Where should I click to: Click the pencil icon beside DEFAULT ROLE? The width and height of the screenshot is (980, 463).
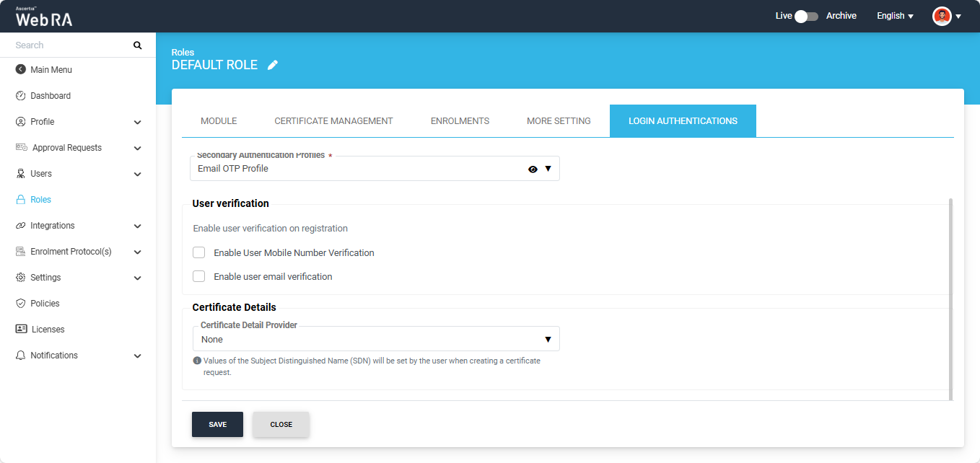(x=273, y=65)
